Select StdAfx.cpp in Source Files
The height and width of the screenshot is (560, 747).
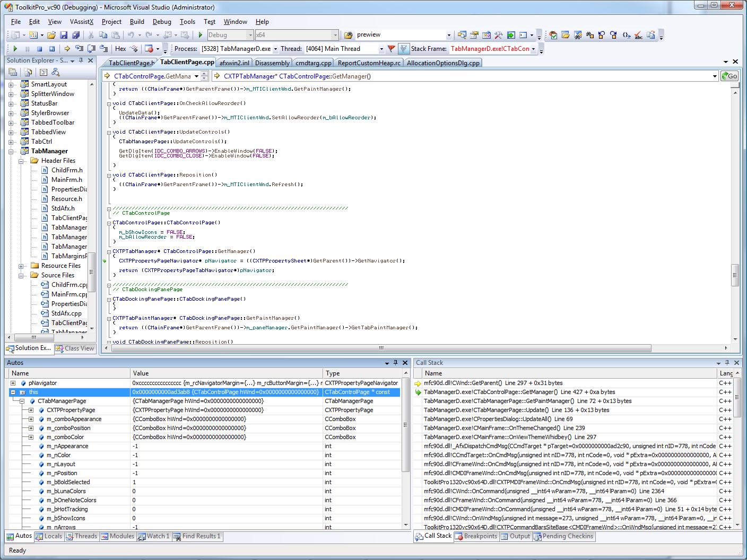pyautogui.click(x=66, y=313)
